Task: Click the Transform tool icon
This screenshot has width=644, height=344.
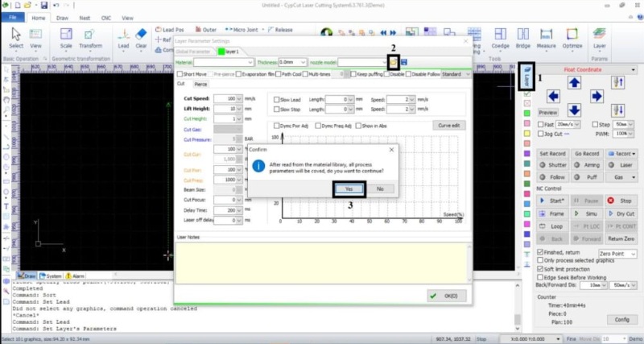Action: point(91,35)
